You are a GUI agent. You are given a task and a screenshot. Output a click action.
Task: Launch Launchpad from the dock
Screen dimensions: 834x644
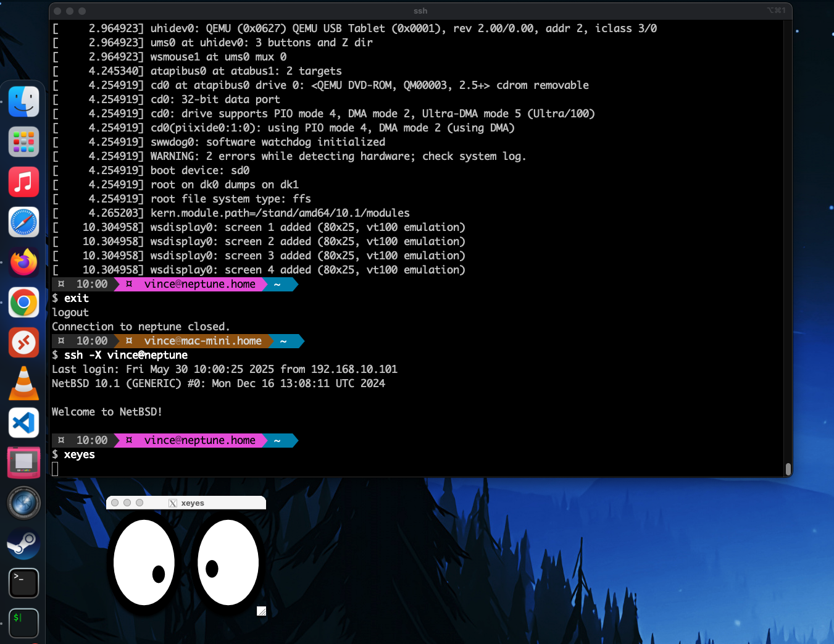(23, 142)
